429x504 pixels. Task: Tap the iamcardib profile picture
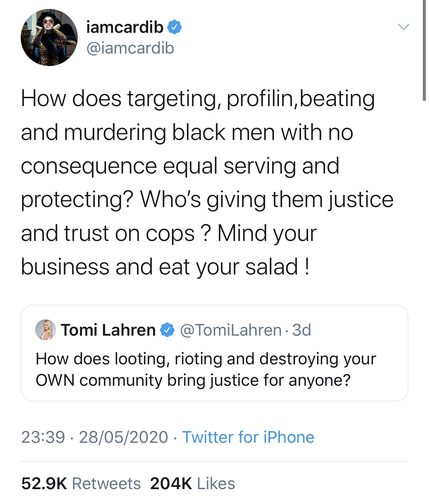click(x=49, y=38)
